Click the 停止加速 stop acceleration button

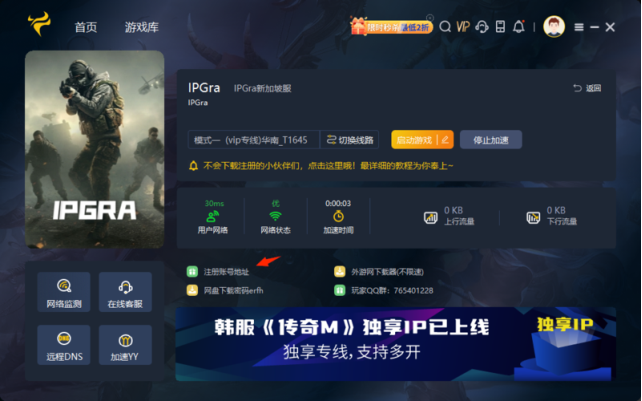tap(491, 140)
